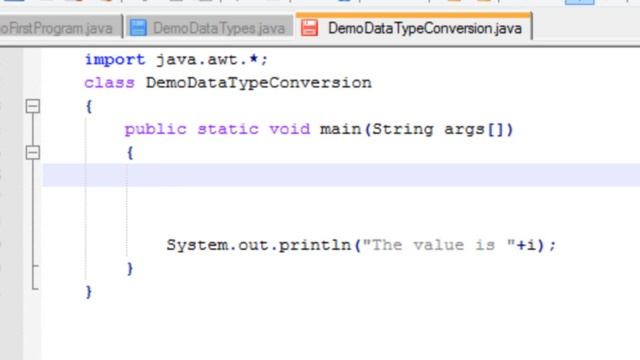Viewport: 640px width, 360px height.
Task: Click the final closing brace of the class
Action: tap(89, 292)
